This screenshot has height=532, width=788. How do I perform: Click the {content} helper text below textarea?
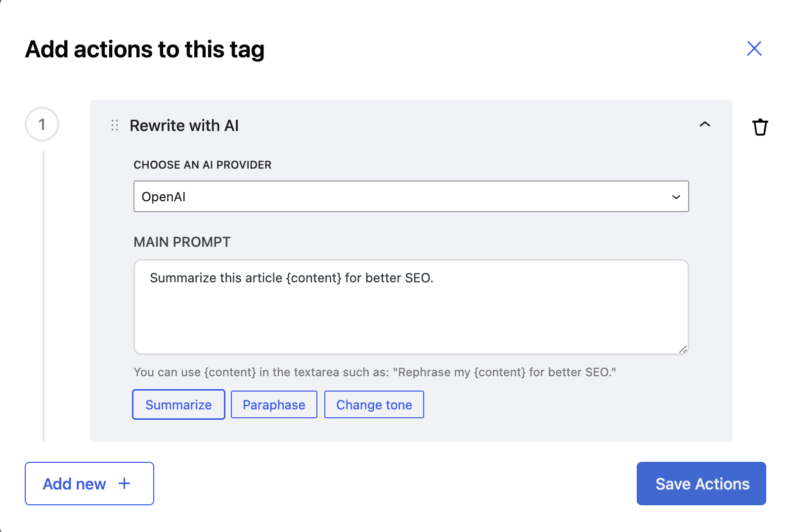coord(374,372)
